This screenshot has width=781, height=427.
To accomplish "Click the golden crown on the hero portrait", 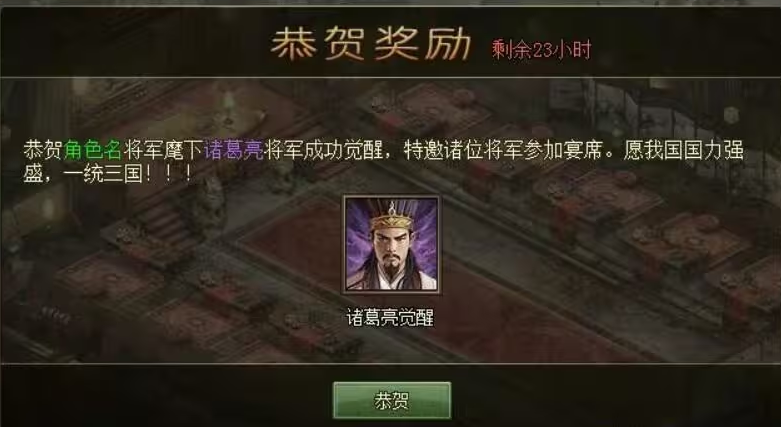I will coord(392,219).
